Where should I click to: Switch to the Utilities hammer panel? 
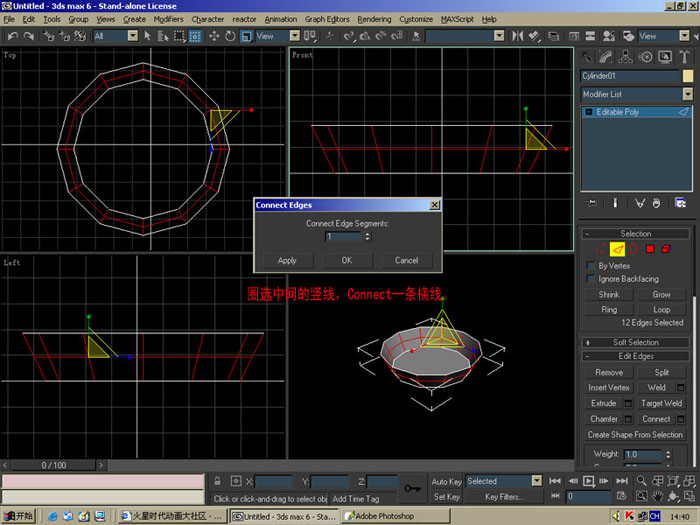684,57
